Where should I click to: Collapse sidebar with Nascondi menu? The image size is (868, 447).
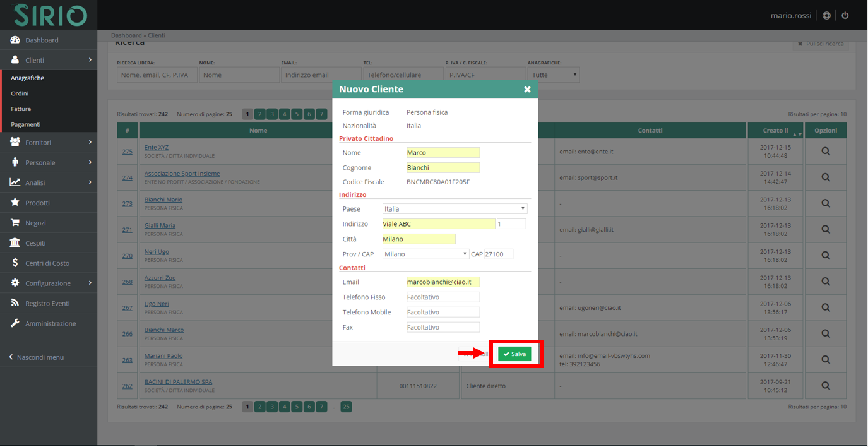tap(39, 357)
